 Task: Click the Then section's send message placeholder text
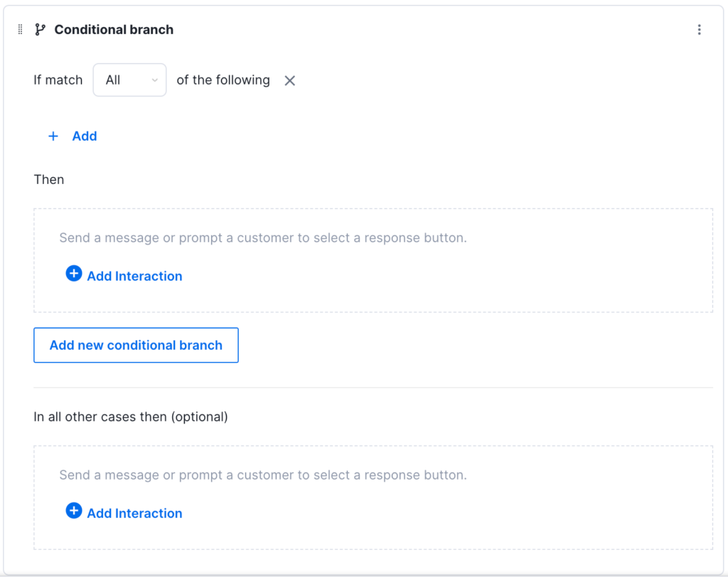coord(263,238)
